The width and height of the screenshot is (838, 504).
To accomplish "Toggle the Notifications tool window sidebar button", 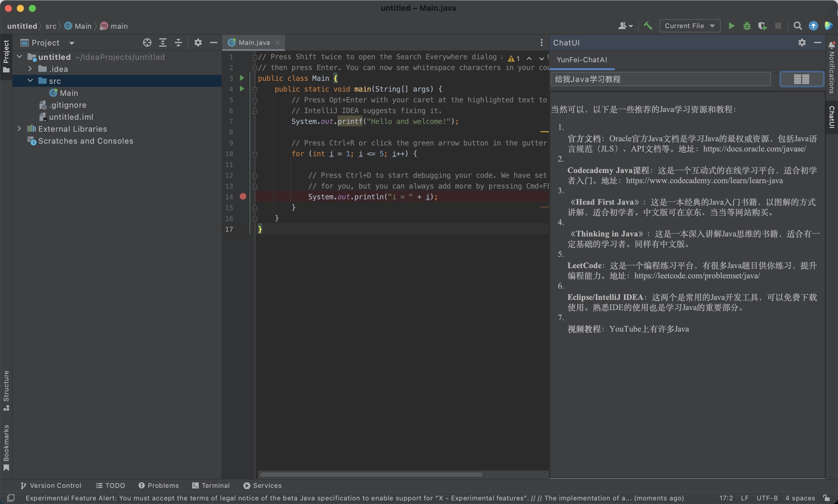I will click(831, 67).
